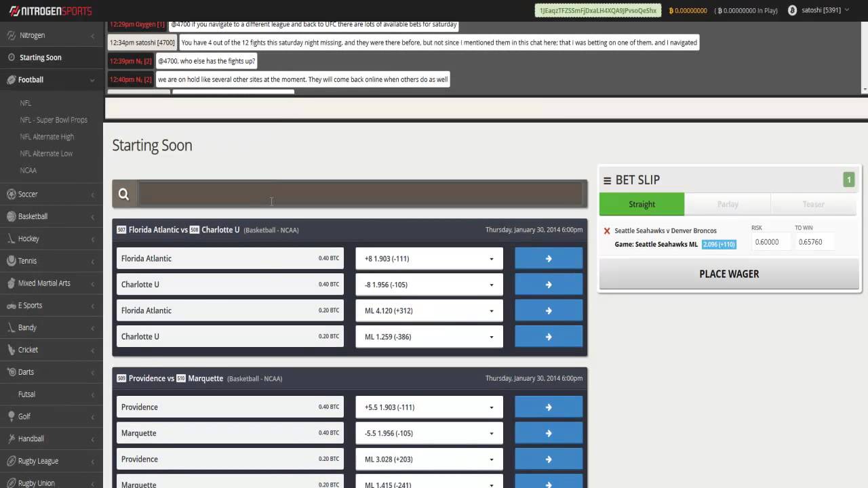Open NFL Alternate Low lines
Image resolution: width=868 pixels, height=488 pixels.
pyautogui.click(x=46, y=154)
